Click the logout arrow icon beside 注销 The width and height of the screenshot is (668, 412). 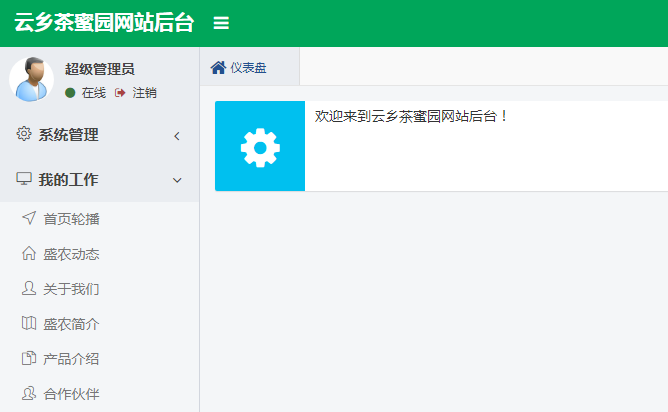(121, 93)
